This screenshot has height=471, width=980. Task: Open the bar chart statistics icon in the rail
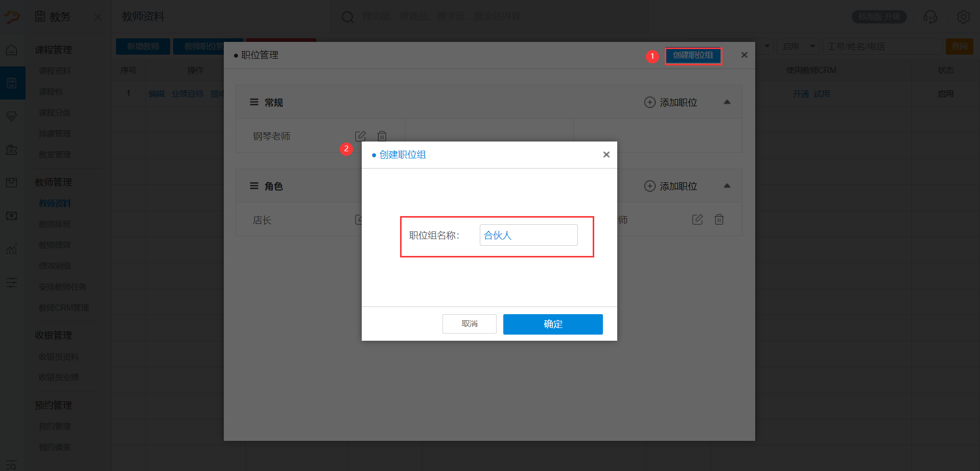click(12, 249)
